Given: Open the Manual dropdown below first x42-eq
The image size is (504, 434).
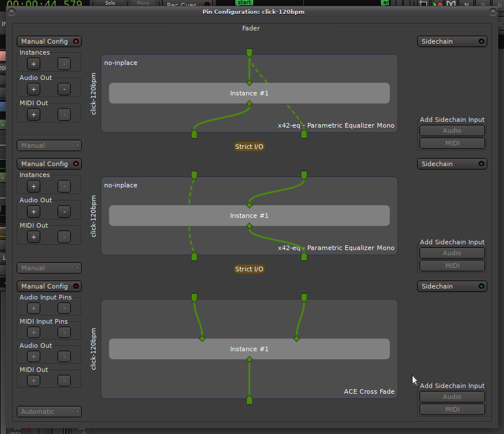Looking at the screenshot, I should click(49, 145).
